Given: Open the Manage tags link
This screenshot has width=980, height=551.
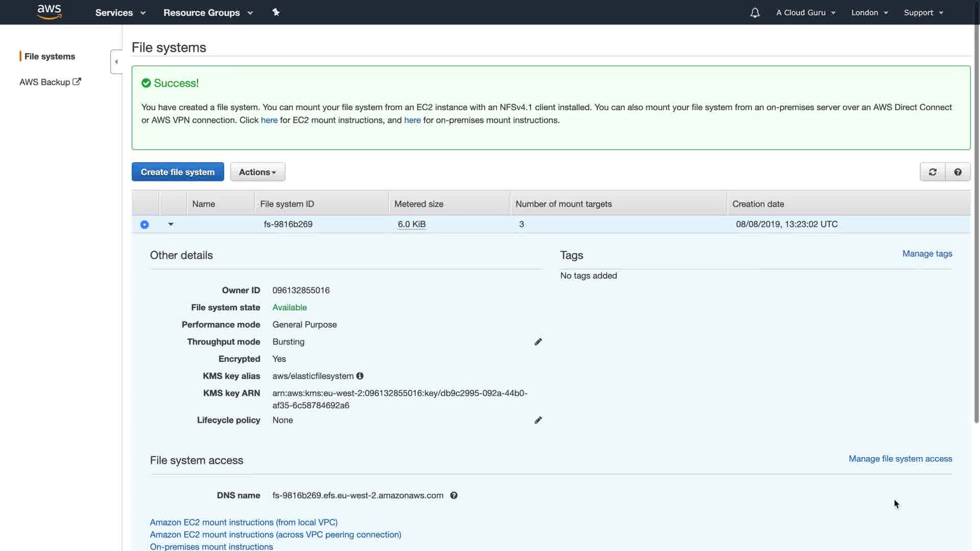Looking at the screenshot, I should (x=927, y=254).
